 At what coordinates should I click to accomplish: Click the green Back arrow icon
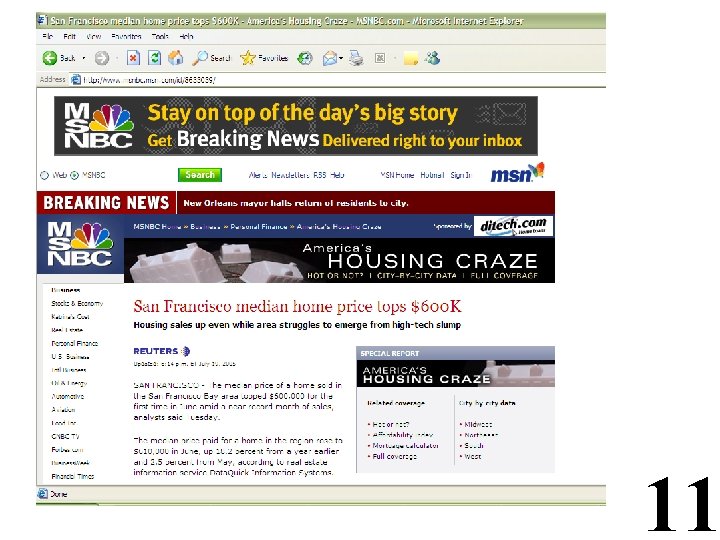(x=50, y=58)
